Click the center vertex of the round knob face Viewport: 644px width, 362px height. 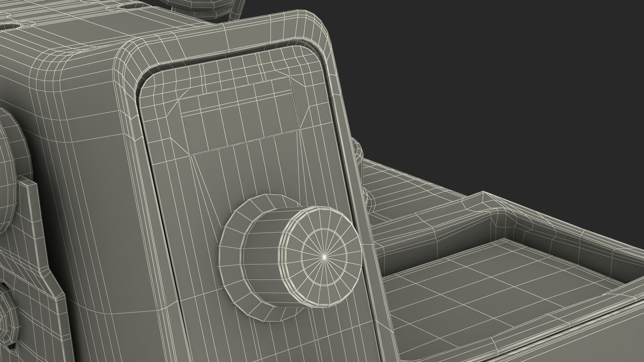coord(324,257)
